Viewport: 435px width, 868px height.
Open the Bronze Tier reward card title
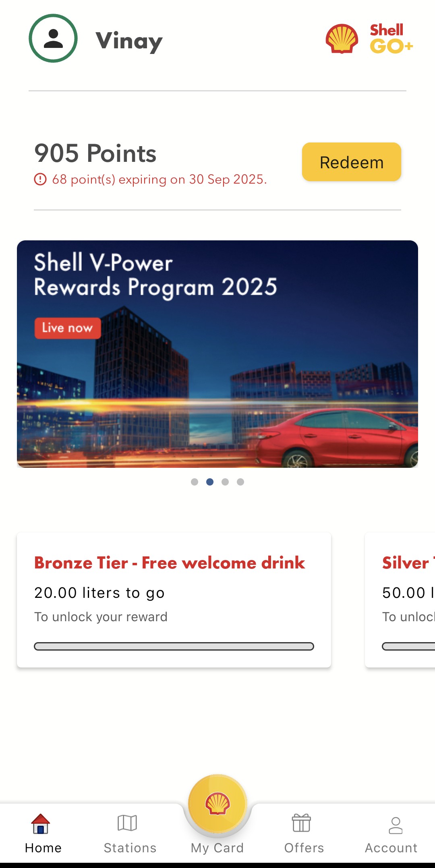coord(170,563)
